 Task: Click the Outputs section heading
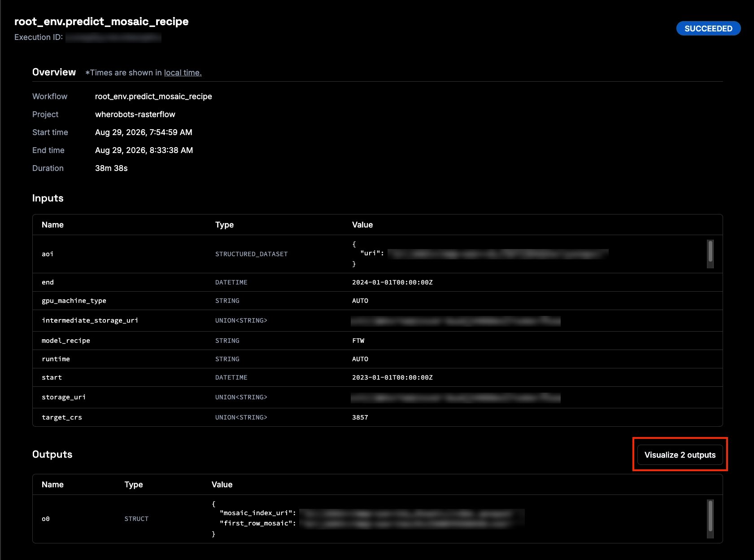pos(52,455)
